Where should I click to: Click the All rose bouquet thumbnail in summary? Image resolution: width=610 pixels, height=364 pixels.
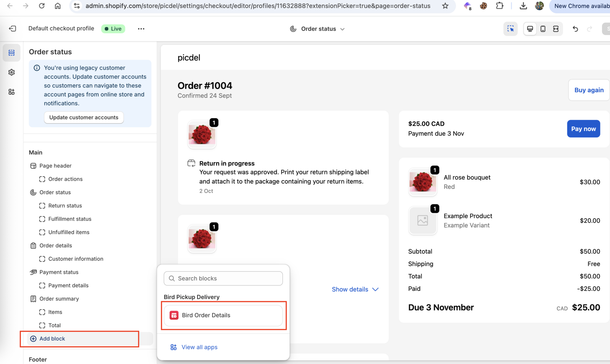click(x=422, y=182)
